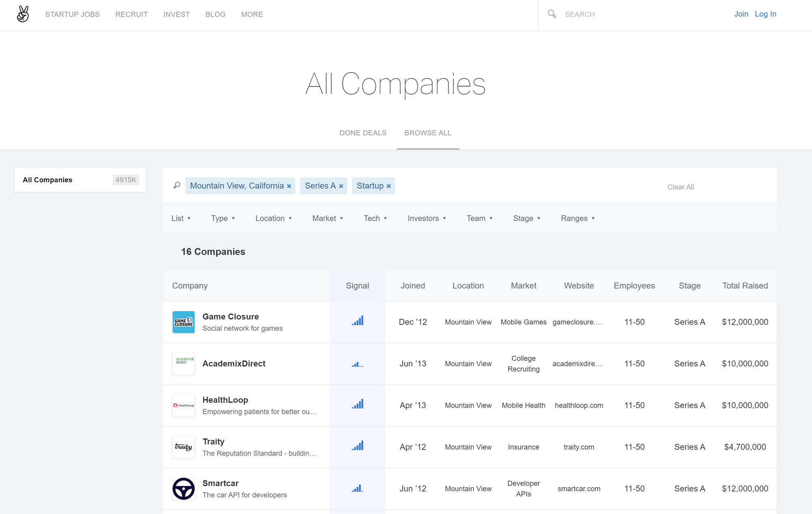Expand the Stage filter dropdown

tap(527, 218)
